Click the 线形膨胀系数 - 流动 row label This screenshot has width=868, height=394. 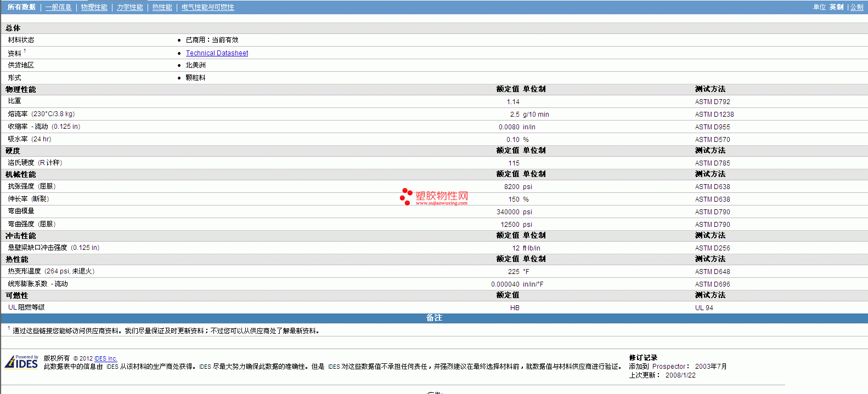coord(38,284)
